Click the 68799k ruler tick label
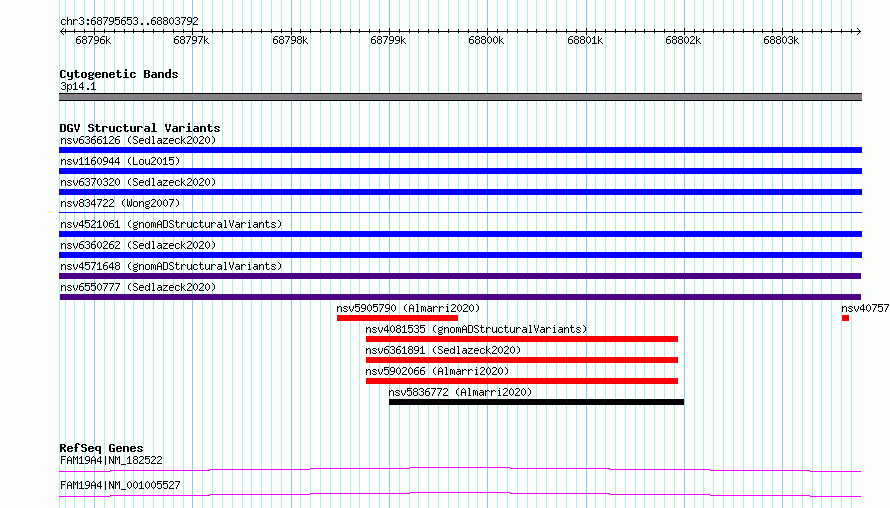The width and height of the screenshot is (890, 508). [388, 40]
